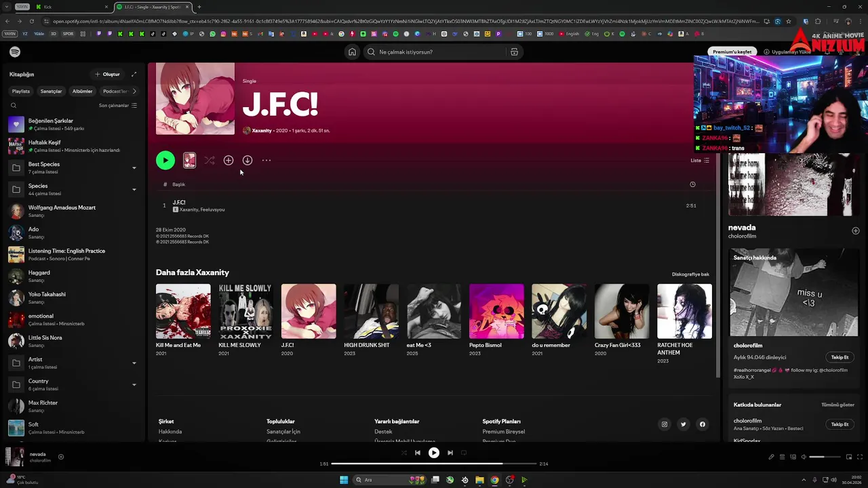Open HIGH DRUNK SHIT album

pos(371,320)
